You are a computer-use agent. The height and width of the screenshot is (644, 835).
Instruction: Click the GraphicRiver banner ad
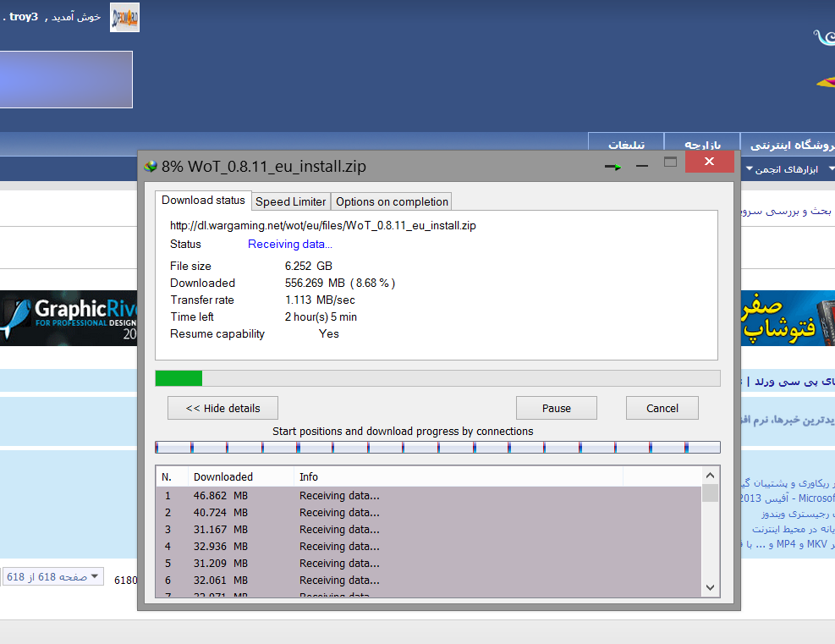coord(69,318)
